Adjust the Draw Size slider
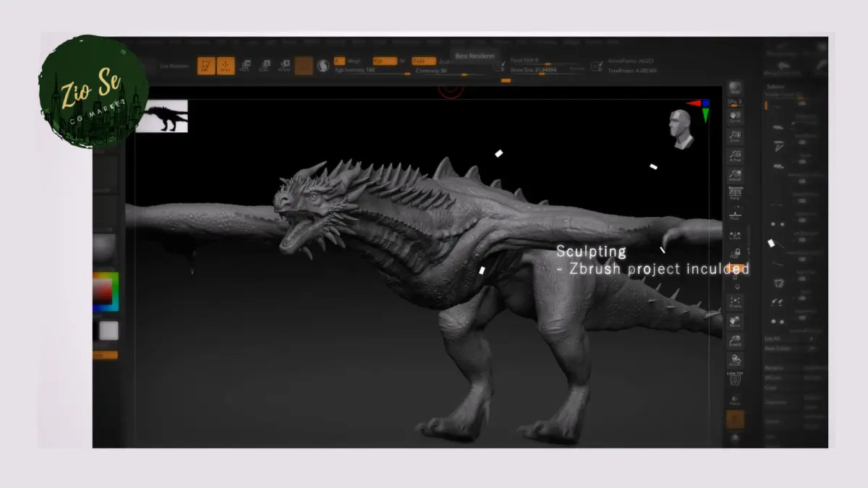Viewport: 868px width, 488px height. pos(548,70)
